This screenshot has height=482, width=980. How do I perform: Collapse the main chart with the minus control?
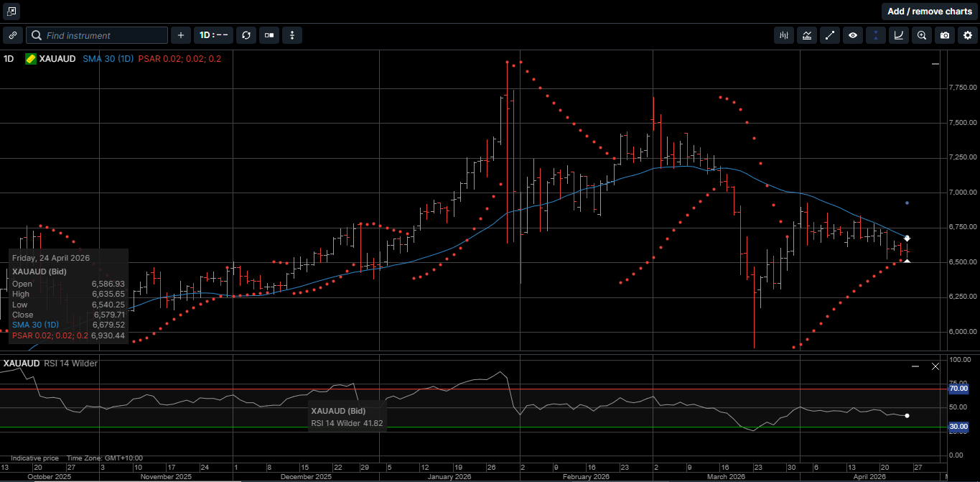pos(935,63)
